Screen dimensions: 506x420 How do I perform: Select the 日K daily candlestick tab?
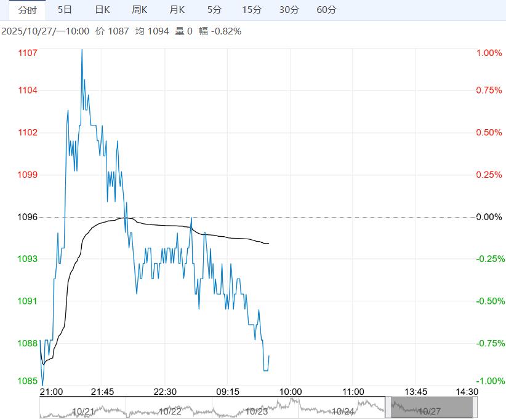(102, 10)
